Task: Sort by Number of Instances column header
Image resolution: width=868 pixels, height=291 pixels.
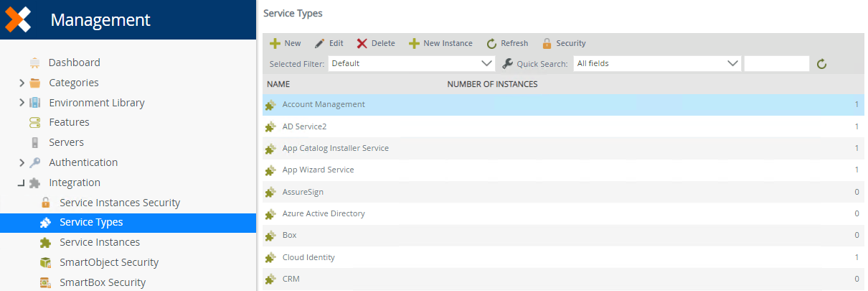Action: pos(492,84)
